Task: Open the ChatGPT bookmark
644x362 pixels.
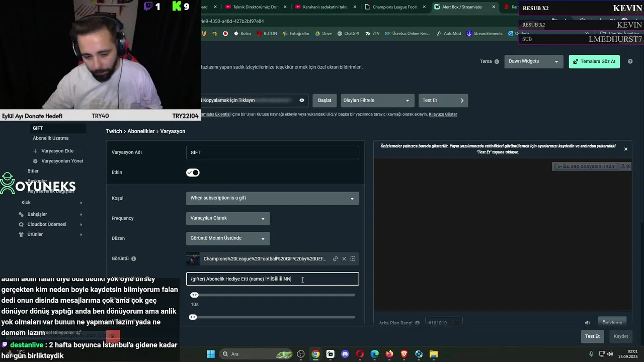Action: coord(348,34)
